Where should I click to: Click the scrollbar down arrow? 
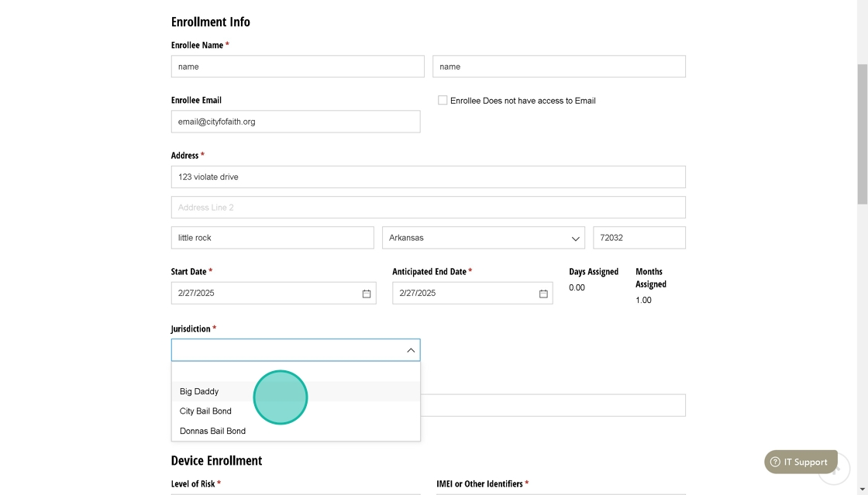coord(863,490)
